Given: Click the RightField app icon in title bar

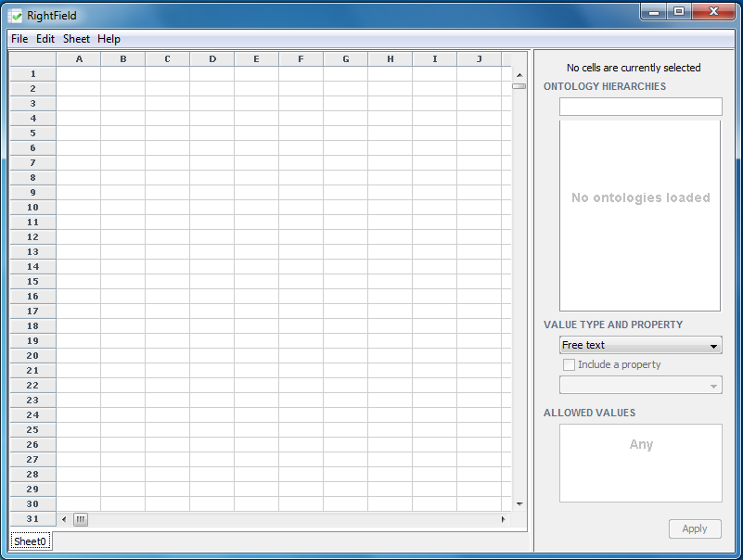Looking at the screenshot, I should (16, 16).
